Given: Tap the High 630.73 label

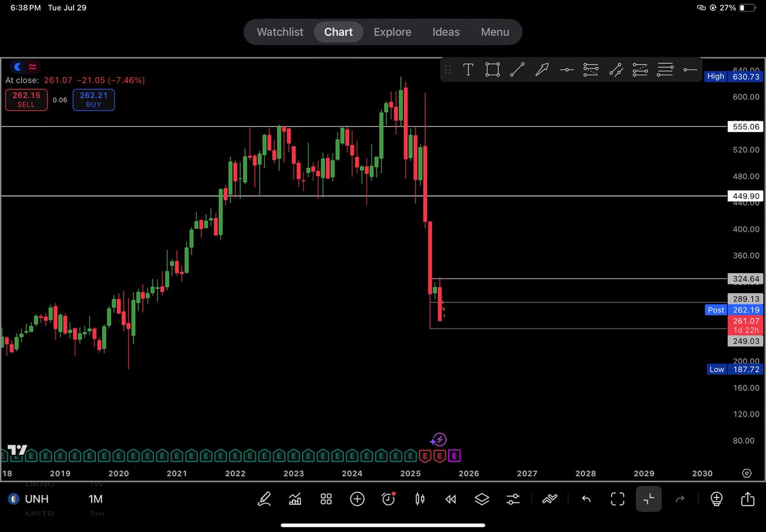Looking at the screenshot, I should (734, 76).
